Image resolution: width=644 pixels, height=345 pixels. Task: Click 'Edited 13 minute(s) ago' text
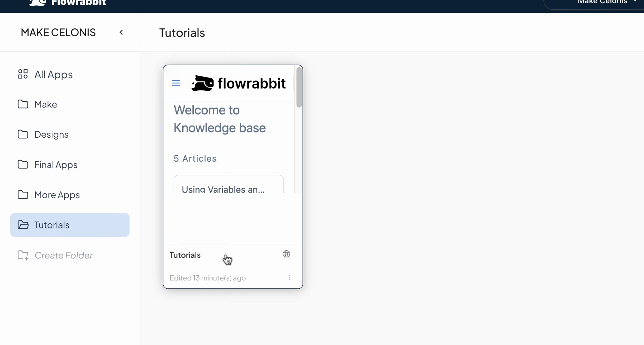[x=208, y=278]
